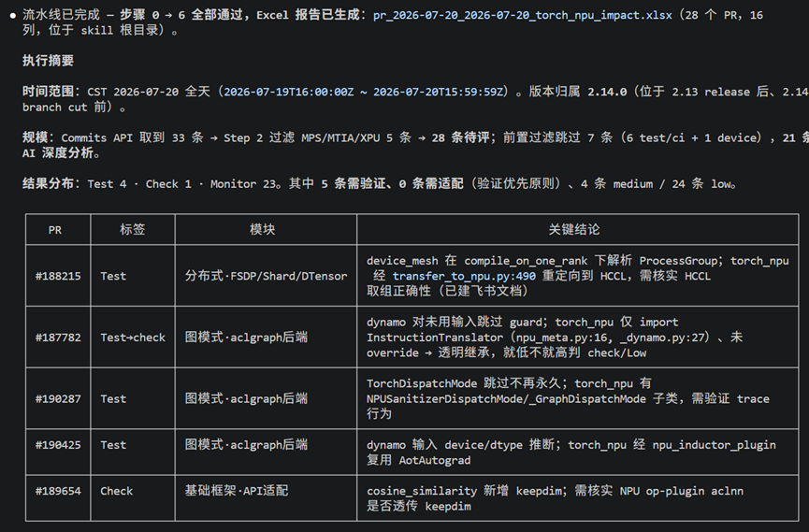Click the 关键结论 column header
The height and width of the screenshot is (532, 809).
click(574, 229)
